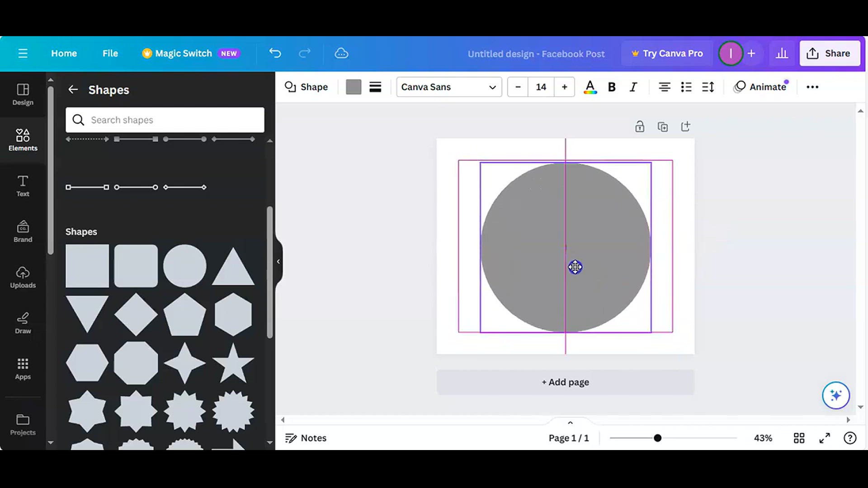The image size is (868, 488).
Task: Open the help question mark
Action: (850, 438)
